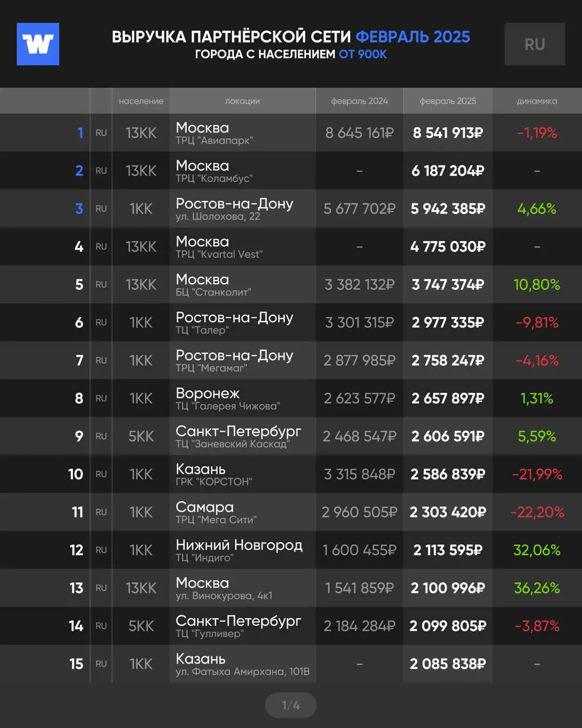Image resolution: width=582 pixels, height=728 pixels.
Task: Click the blue W logo icon
Action: 38,44
